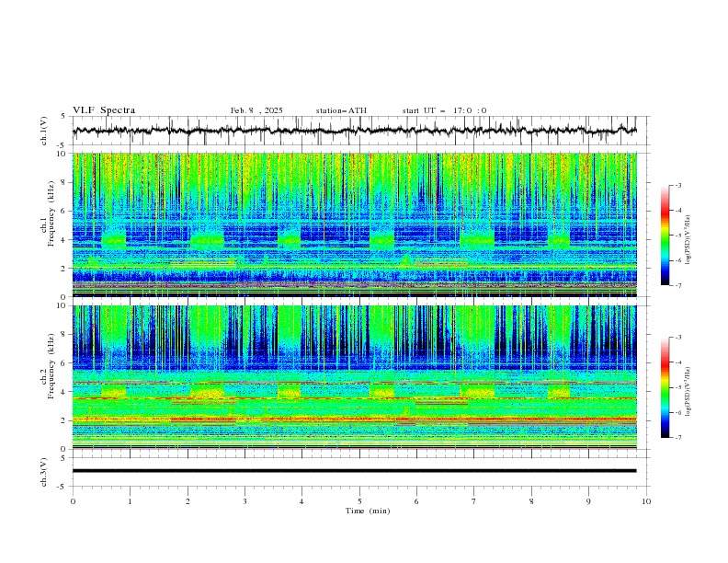Viewport: 728px width, 563px height.
Task: Click the 'ch.3(V)' axis label
Action: [x=44, y=472]
